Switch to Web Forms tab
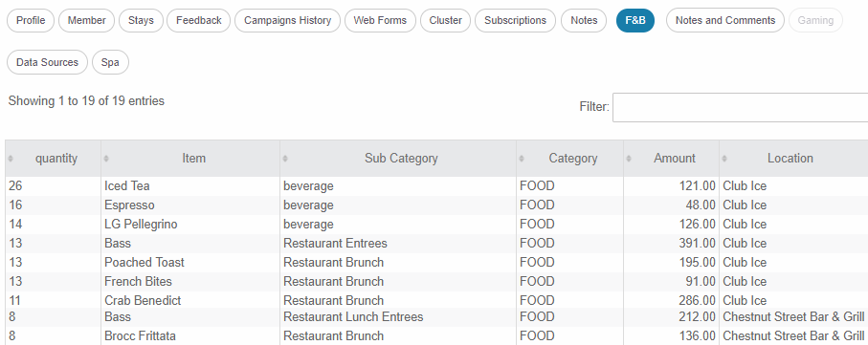The height and width of the screenshot is (345, 868). [380, 20]
